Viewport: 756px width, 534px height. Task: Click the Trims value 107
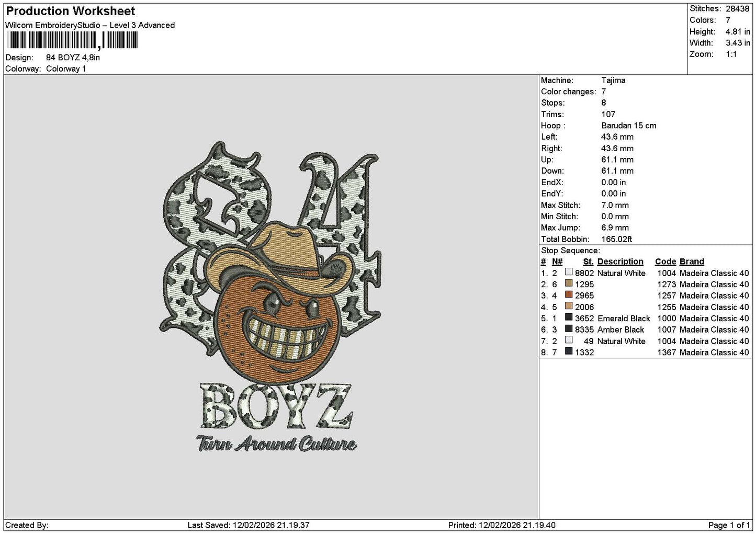point(608,115)
